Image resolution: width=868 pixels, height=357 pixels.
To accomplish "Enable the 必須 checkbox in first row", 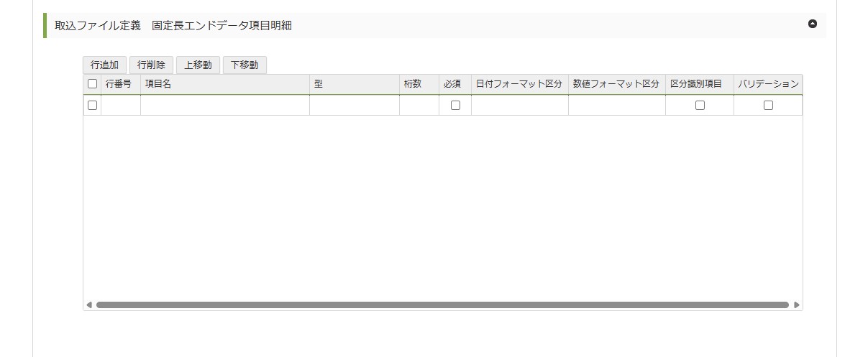I will click(455, 106).
